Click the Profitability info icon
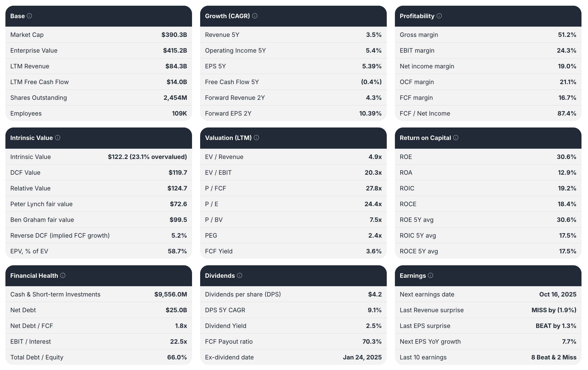 (x=439, y=16)
